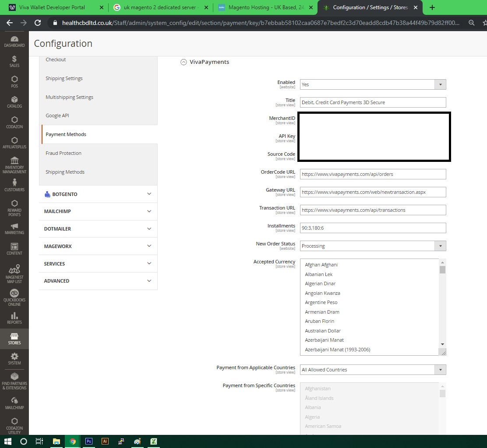The width and height of the screenshot is (487, 448).
Task: Select Shipping Methods in config menu
Action: pos(65,172)
